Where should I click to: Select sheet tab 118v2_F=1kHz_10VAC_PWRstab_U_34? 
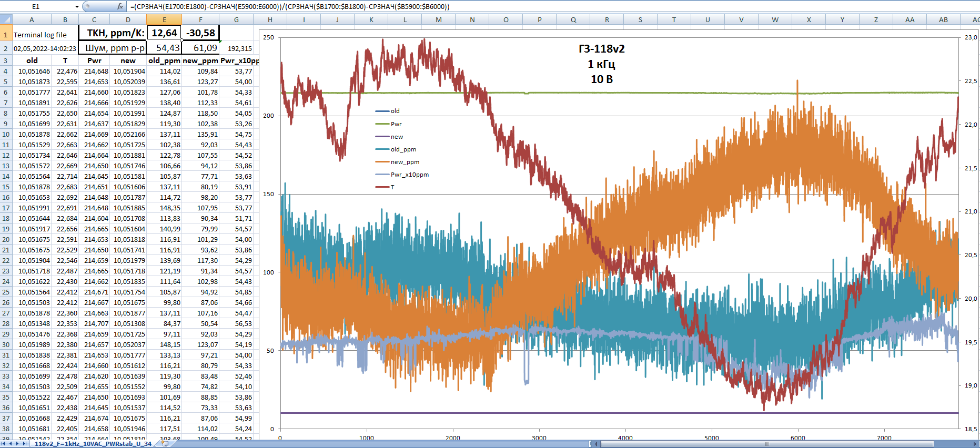(x=93, y=444)
